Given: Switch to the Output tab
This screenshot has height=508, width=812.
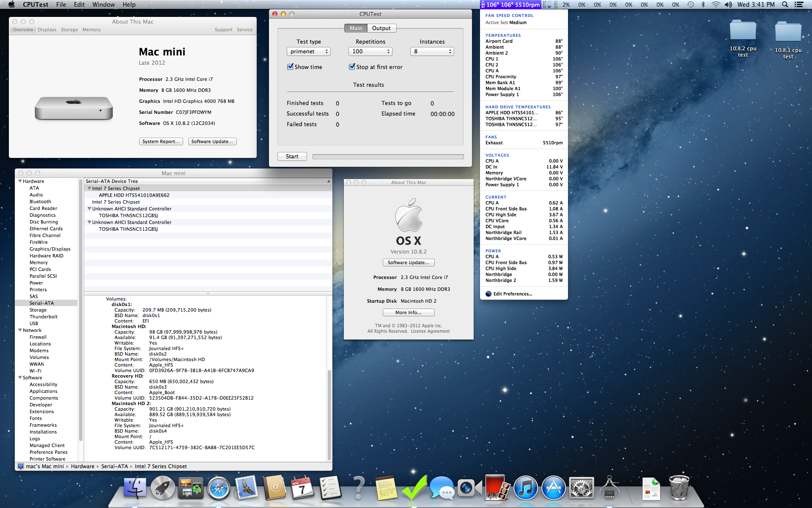Looking at the screenshot, I should pyautogui.click(x=381, y=28).
